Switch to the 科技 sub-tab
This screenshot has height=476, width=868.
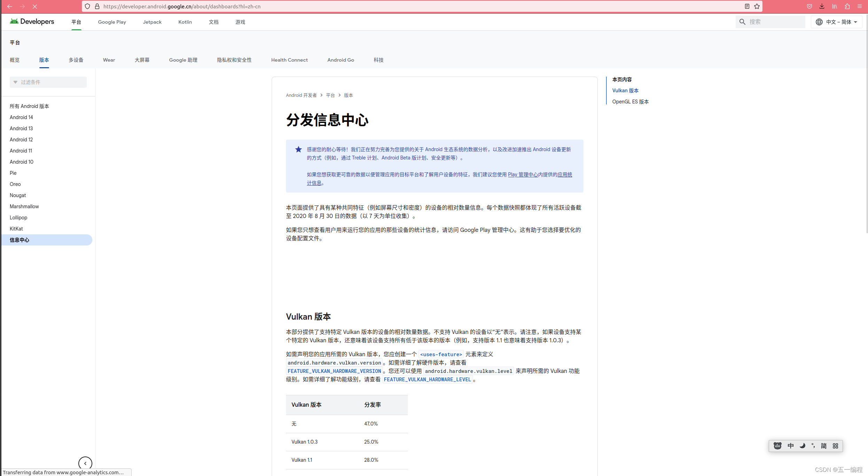pyautogui.click(x=379, y=60)
